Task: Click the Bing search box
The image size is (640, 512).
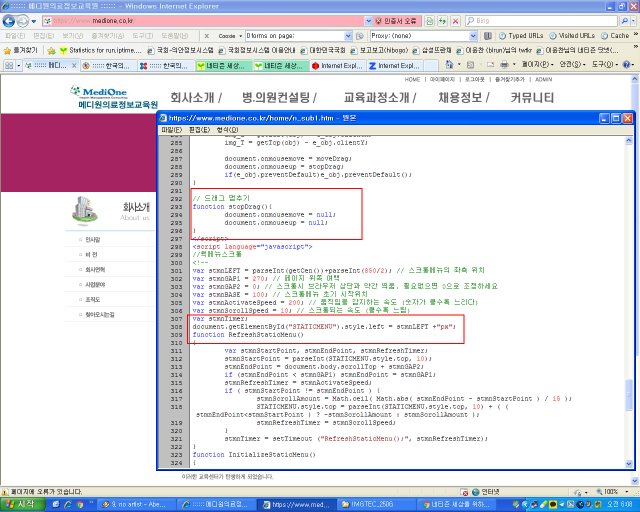Action: click(541, 21)
